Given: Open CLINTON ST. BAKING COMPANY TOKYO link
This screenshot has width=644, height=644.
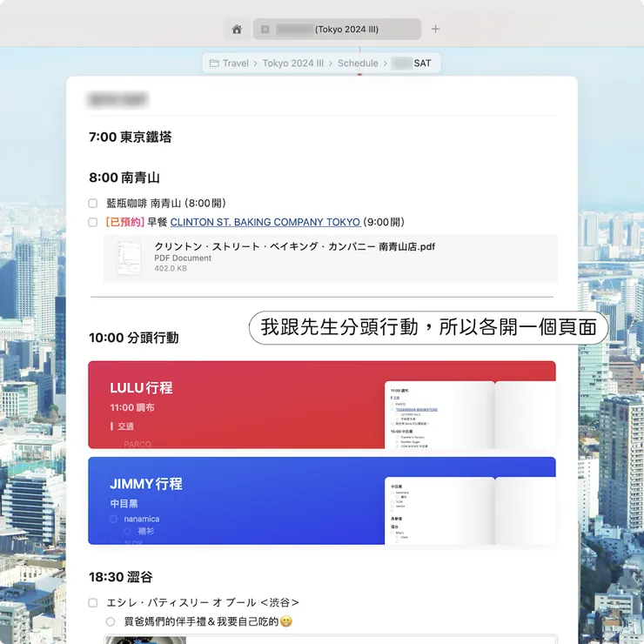Looking at the screenshot, I should [265, 222].
